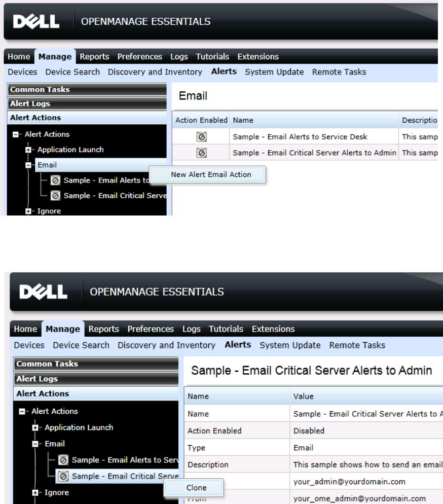Click disabled icon beside 'Sample - Email Alerts to Serv' in lower tree

[x=63, y=460]
